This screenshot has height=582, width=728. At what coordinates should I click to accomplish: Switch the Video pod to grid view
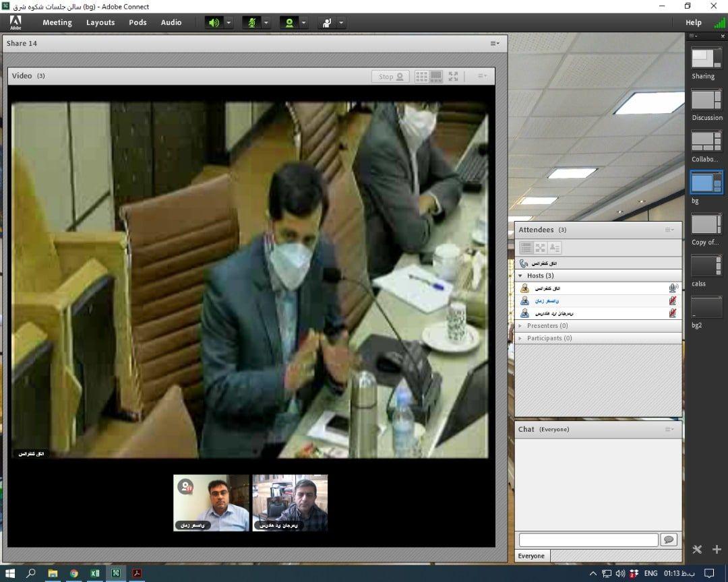pyautogui.click(x=421, y=77)
